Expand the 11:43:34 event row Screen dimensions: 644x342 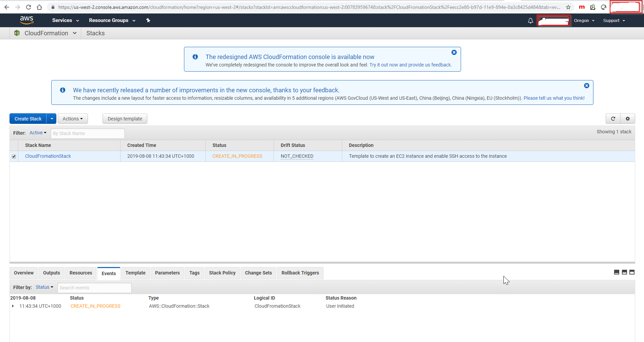(x=13, y=306)
